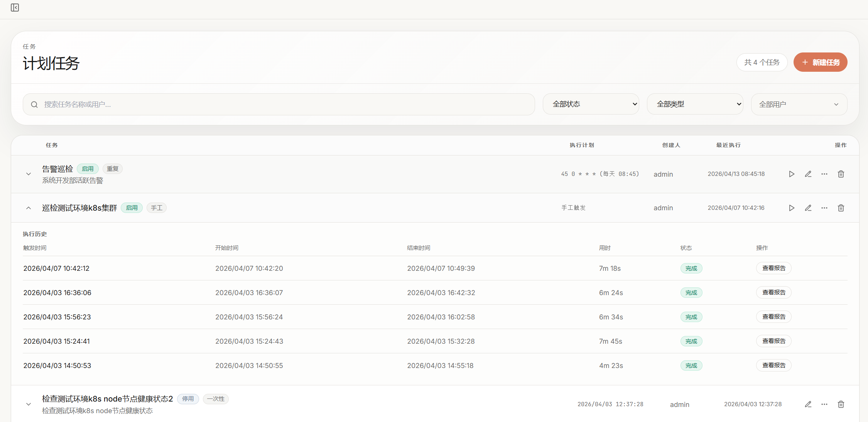Click the 新建任务 button
Viewport: 868px width, 422px height.
(820, 62)
